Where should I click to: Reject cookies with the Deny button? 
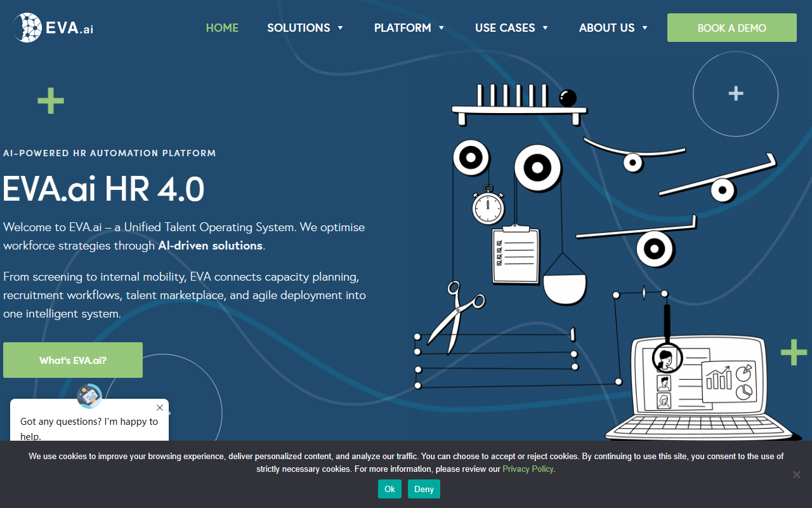coord(424,489)
